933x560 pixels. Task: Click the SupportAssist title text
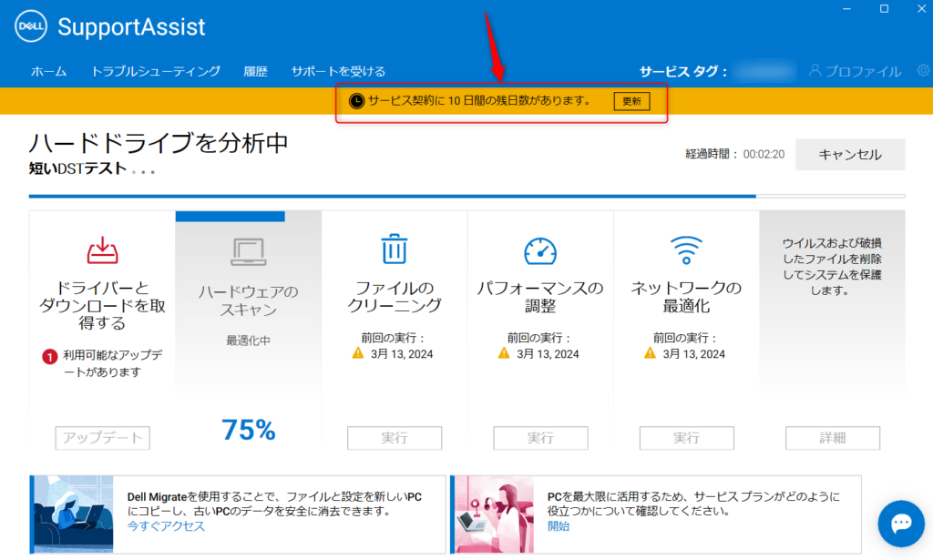[x=131, y=27]
